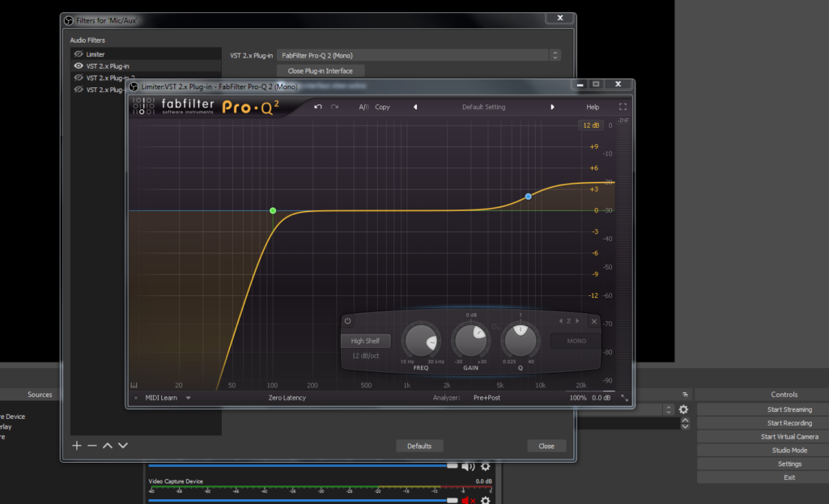Click the GAIN knob
This screenshot has height=504, width=829.
470,341
